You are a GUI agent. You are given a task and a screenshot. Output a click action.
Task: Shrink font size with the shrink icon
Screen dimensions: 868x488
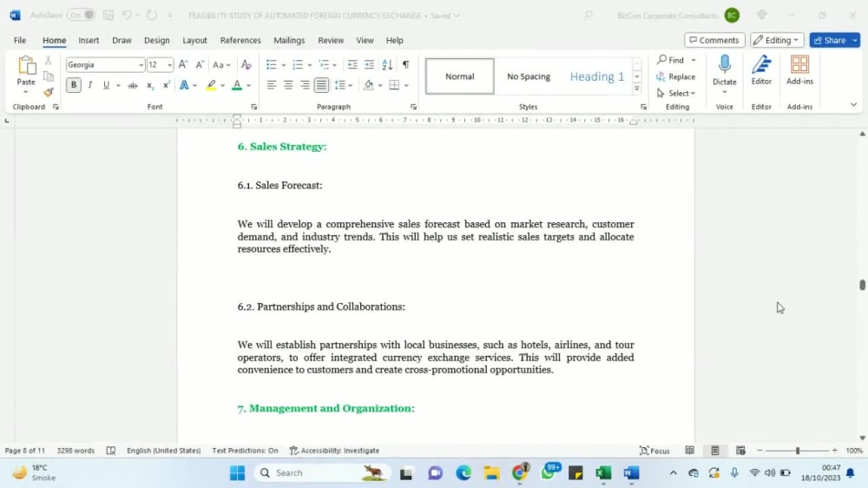[200, 65]
